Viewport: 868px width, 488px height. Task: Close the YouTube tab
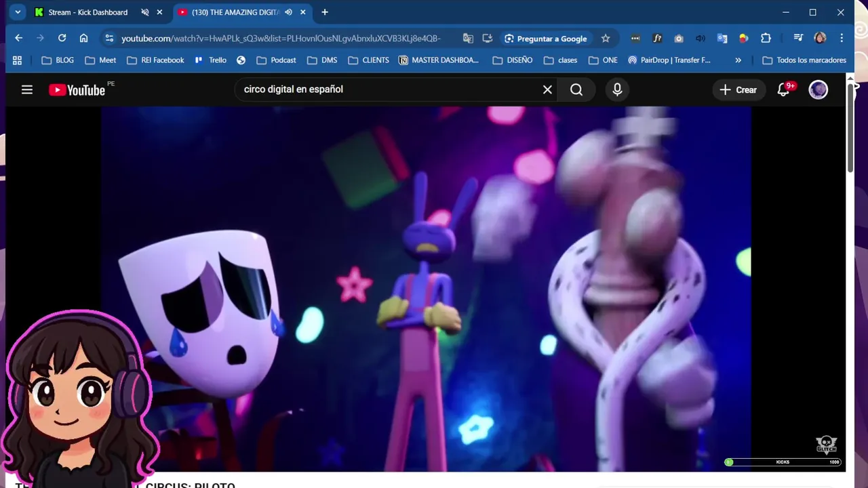click(303, 12)
